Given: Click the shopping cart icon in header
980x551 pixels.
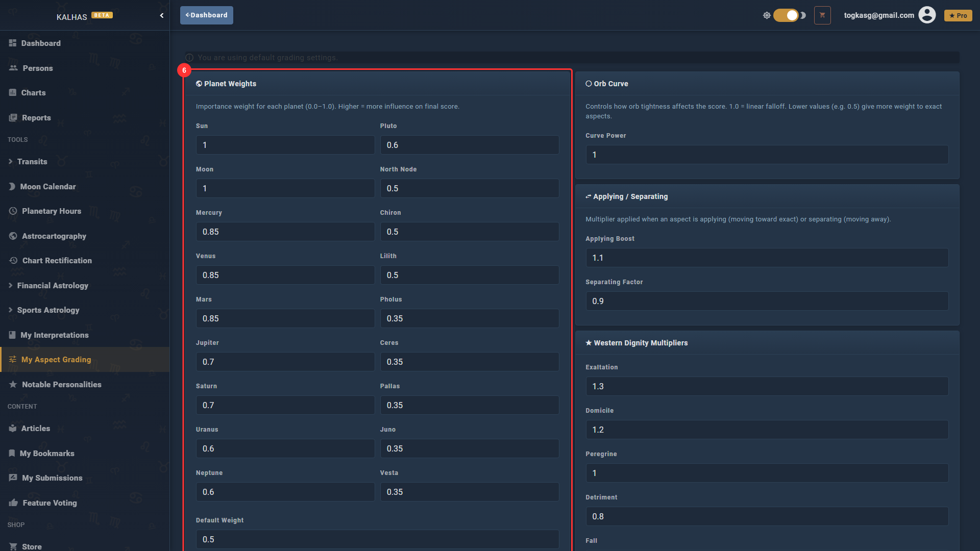Looking at the screenshot, I should pos(822,15).
